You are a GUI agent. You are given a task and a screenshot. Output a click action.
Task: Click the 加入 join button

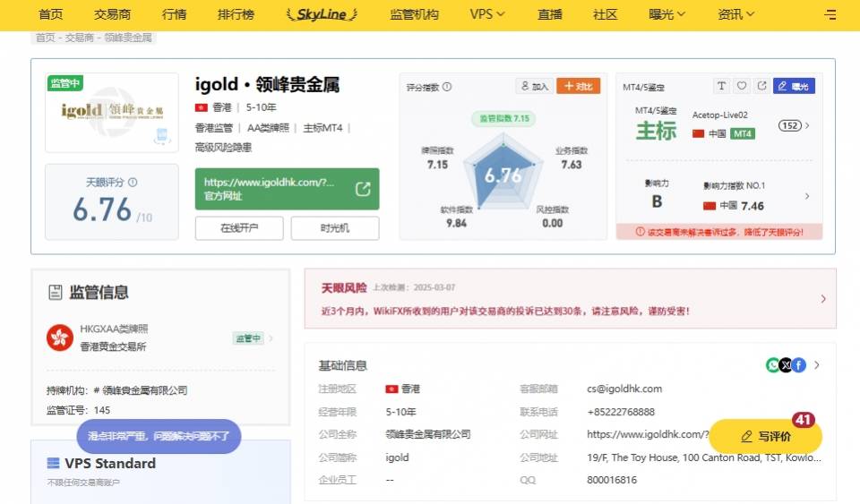(534, 86)
